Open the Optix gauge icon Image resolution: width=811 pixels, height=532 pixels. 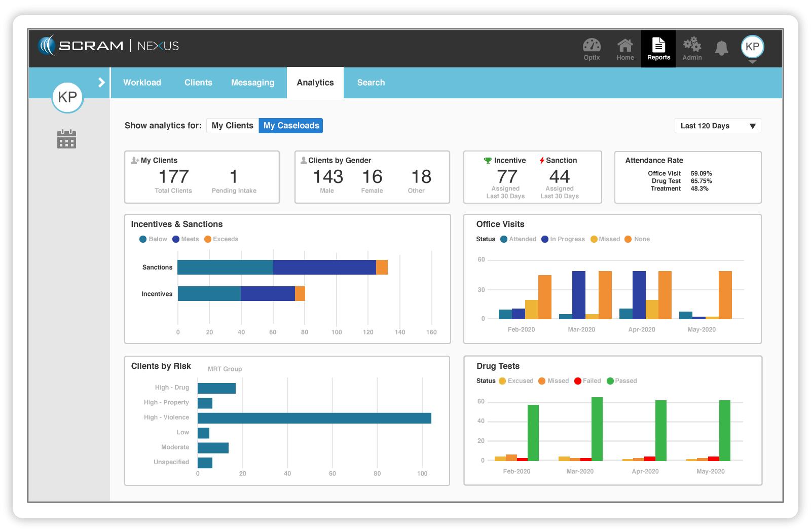[592, 49]
